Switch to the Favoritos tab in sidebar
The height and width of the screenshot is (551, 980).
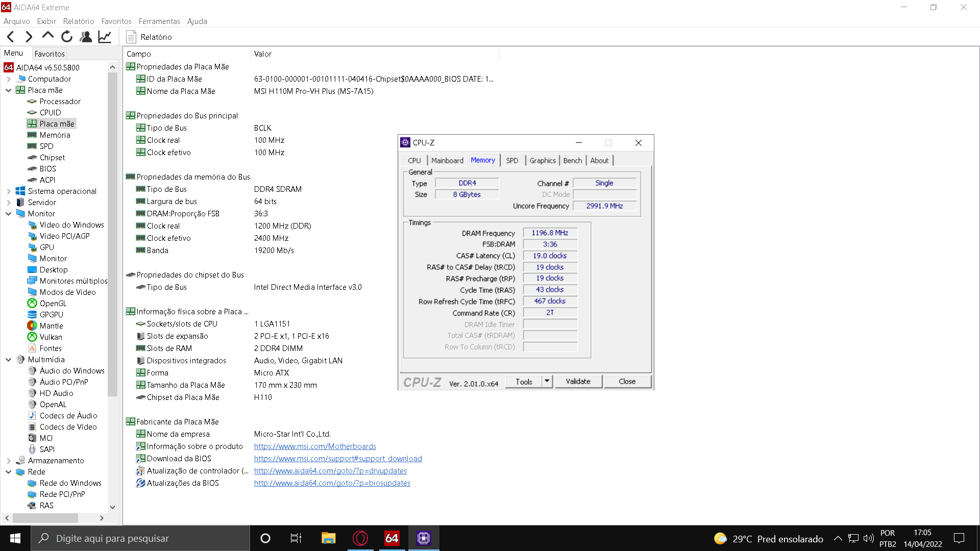click(x=50, y=54)
